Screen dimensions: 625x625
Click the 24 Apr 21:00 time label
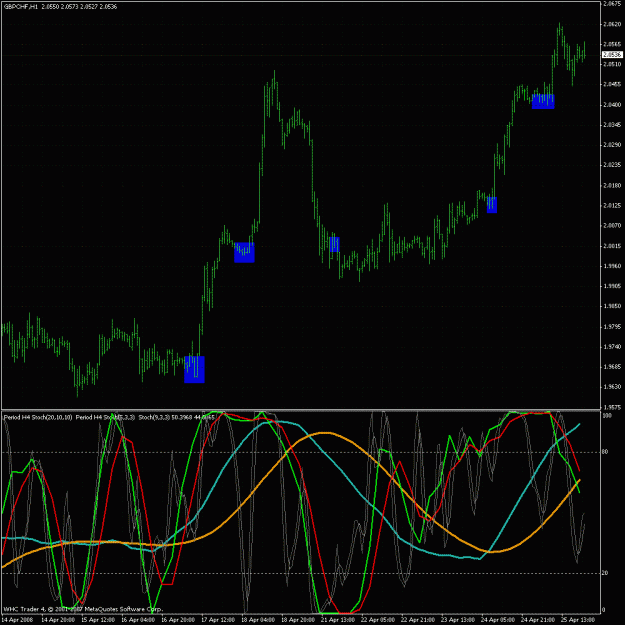(537, 620)
